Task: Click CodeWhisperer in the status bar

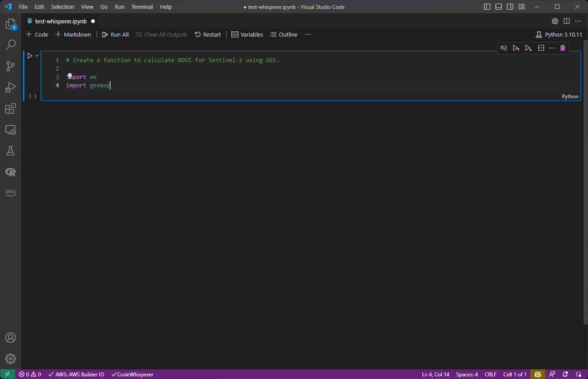Action: pyautogui.click(x=132, y=374)
